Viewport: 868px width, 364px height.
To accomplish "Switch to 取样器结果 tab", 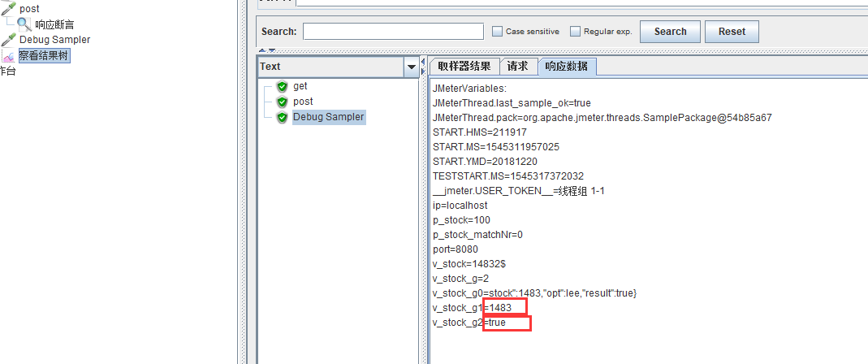I will tap(464, 67).
